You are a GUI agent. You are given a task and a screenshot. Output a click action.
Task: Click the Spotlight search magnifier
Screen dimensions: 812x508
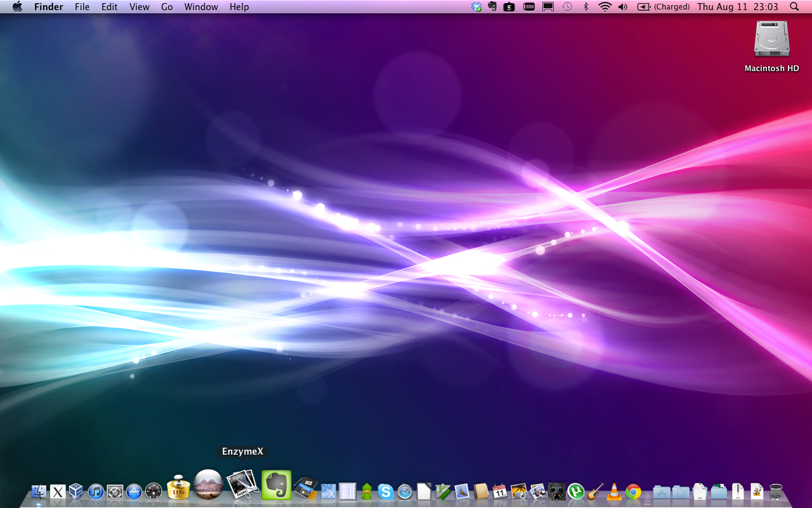[x=795, y=7]
